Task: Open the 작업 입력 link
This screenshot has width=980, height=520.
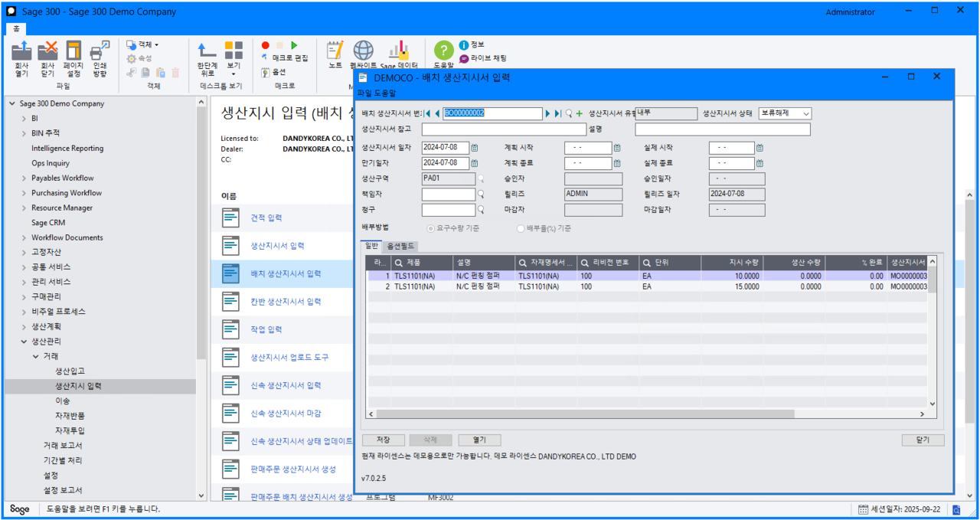Action: tap(266, 329)
